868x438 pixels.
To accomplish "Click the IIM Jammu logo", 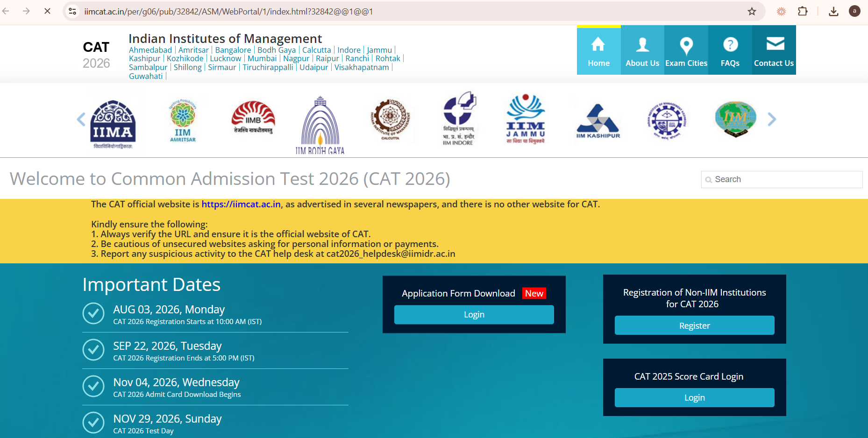I will pos(526,119).
